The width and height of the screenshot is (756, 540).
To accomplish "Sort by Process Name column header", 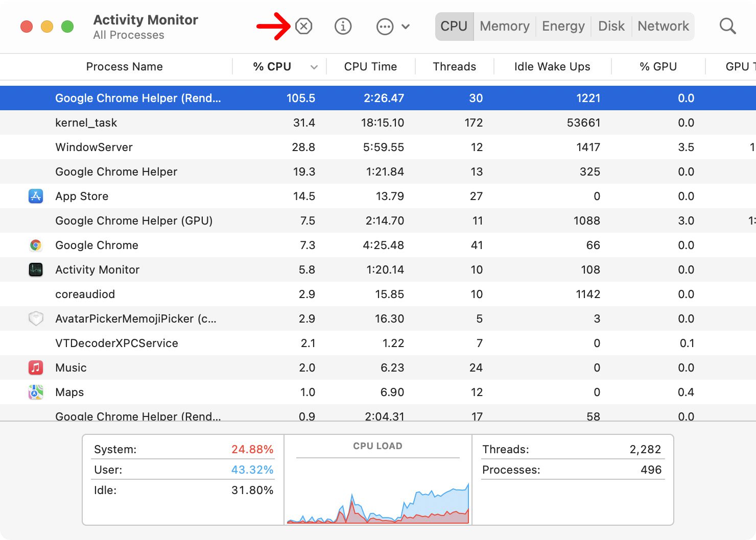I will pos(125,66).
